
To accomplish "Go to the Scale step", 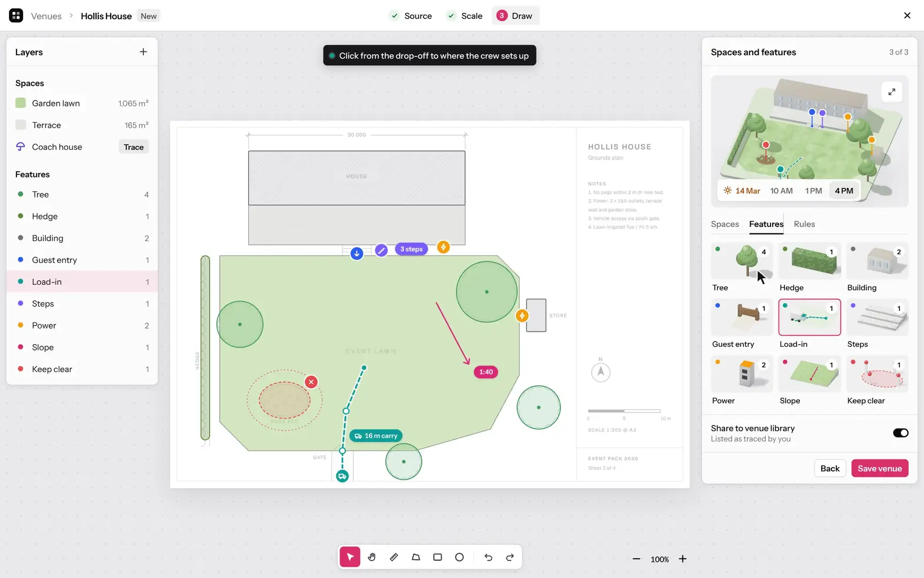I will [x=465, y=16].
